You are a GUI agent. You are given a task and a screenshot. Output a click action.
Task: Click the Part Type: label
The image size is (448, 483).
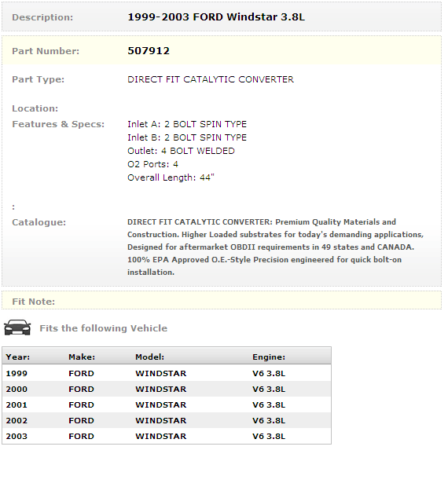pos(39,79)
